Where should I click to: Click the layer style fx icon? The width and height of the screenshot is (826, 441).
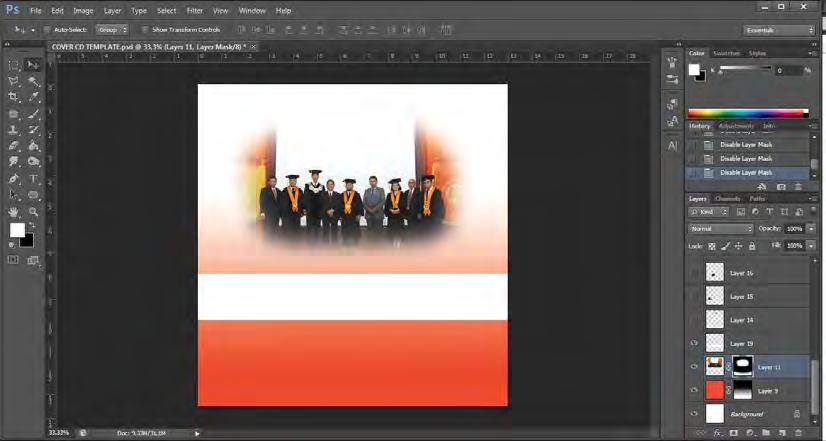point(717,433)
